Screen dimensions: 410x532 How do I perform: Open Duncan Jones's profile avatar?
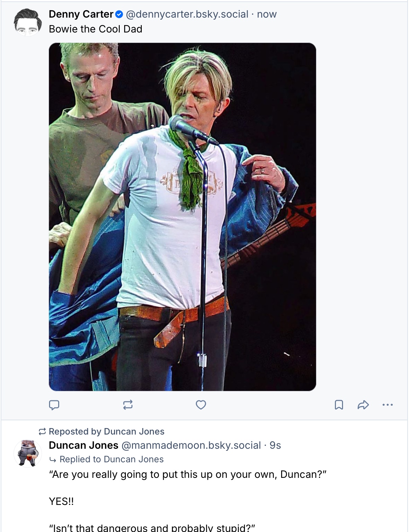28,453
